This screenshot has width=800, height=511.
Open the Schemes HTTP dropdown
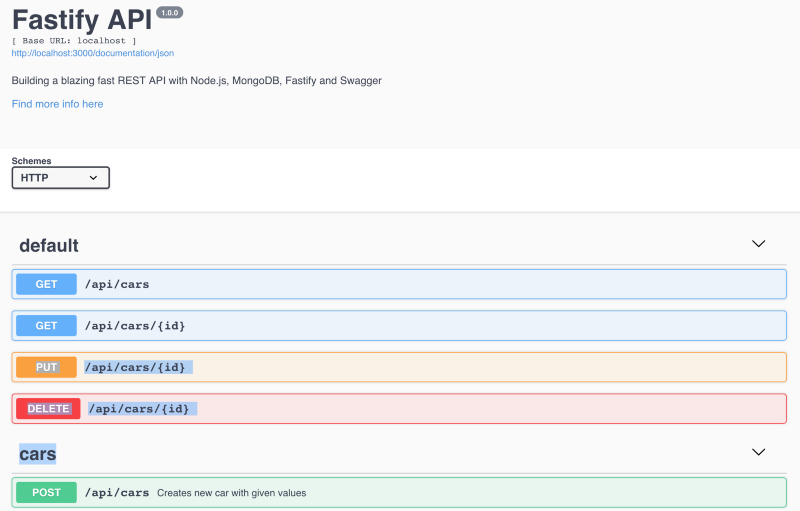[60, 178]
